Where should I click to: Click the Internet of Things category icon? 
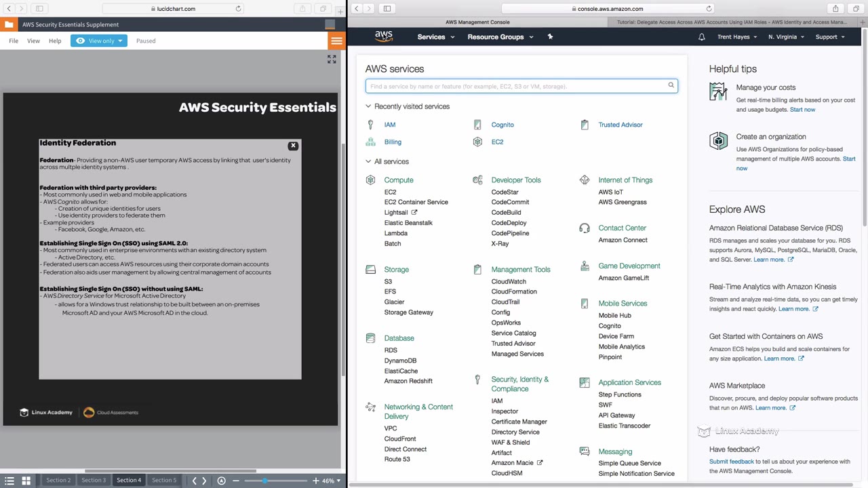(x=585, y=180)
